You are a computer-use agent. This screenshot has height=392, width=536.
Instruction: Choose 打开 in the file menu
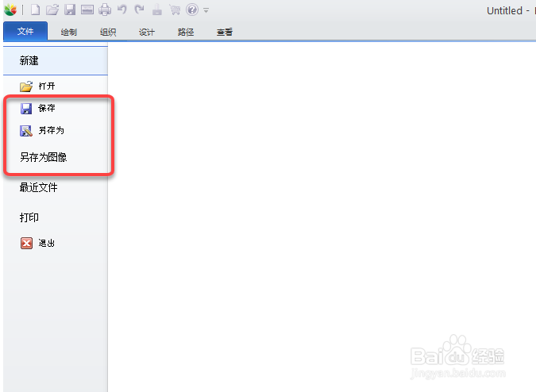point(56,86)
